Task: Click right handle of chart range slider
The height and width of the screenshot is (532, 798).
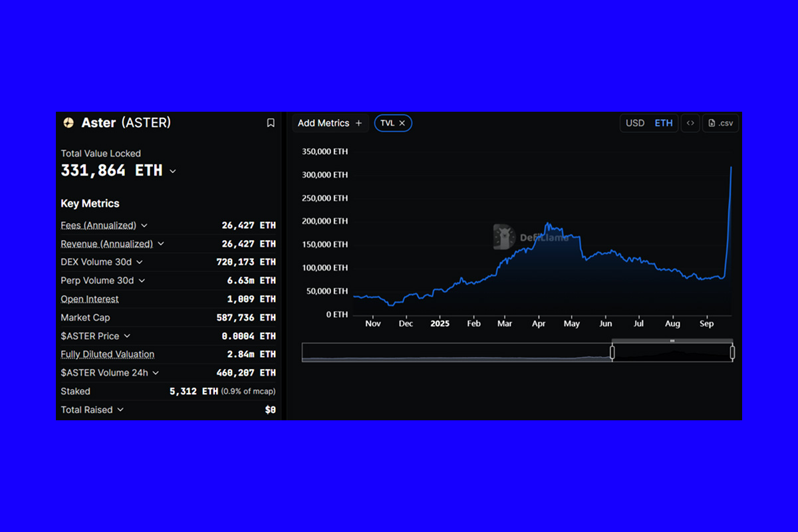Action: click(x=732, y=352)
